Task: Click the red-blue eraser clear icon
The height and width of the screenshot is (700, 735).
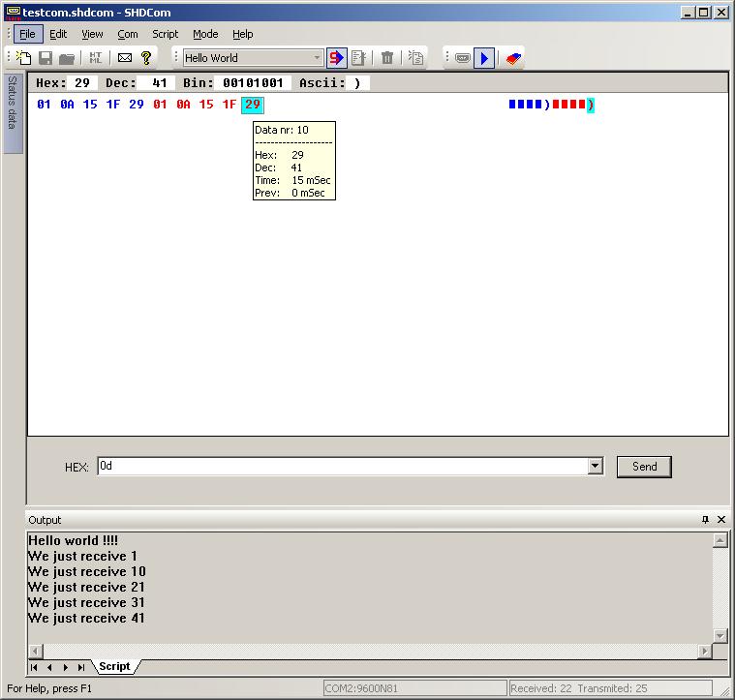Action: 513,58
